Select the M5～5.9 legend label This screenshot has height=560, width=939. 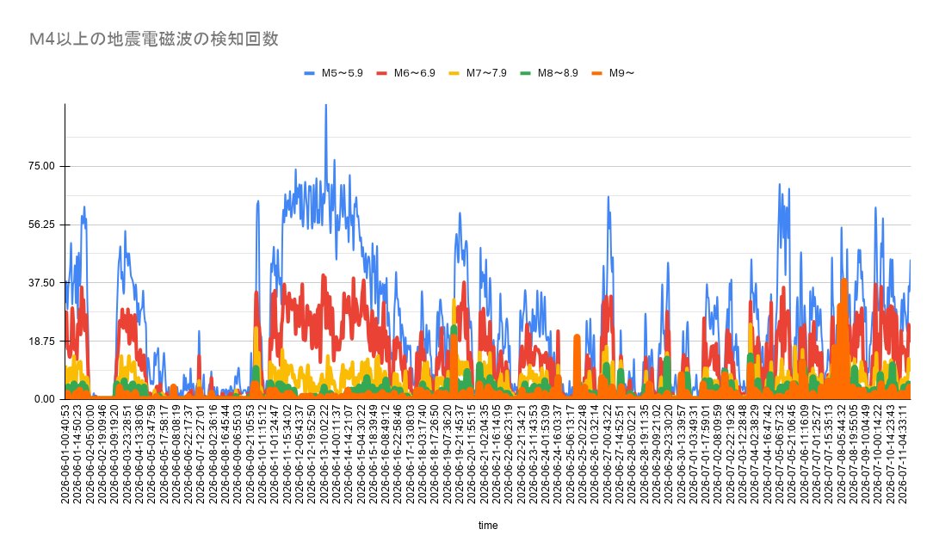point(342,73)
